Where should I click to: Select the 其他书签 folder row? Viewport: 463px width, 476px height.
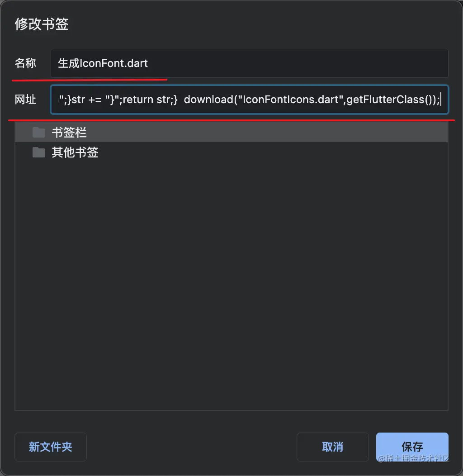231,152
